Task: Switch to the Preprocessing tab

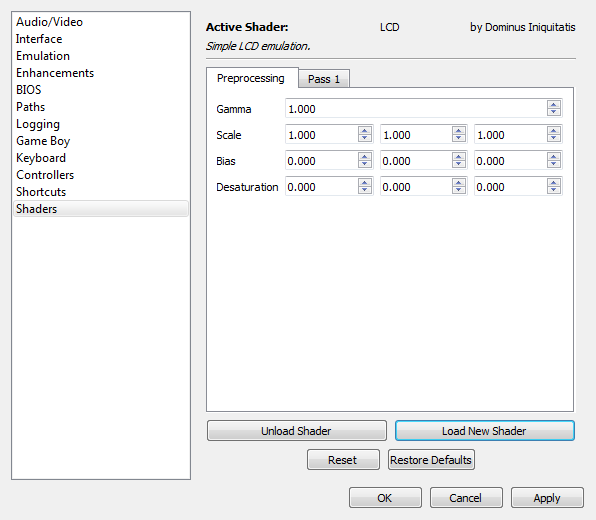Action: [252, 78]
